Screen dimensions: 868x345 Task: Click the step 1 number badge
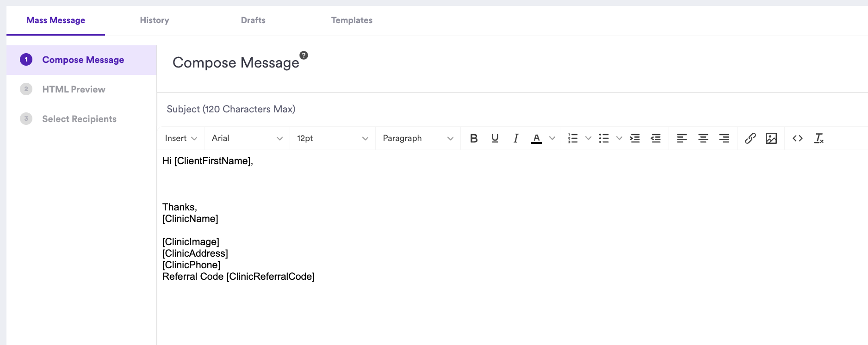pos(26,60)
